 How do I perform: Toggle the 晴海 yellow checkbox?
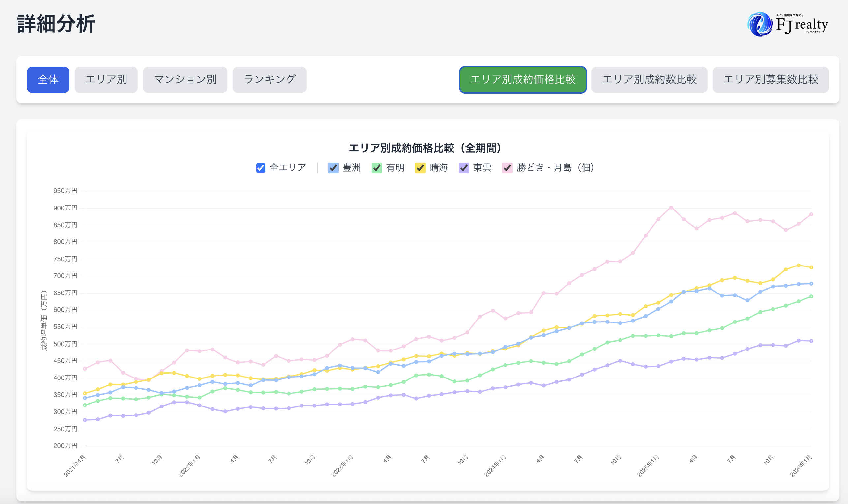coord(420,168)
